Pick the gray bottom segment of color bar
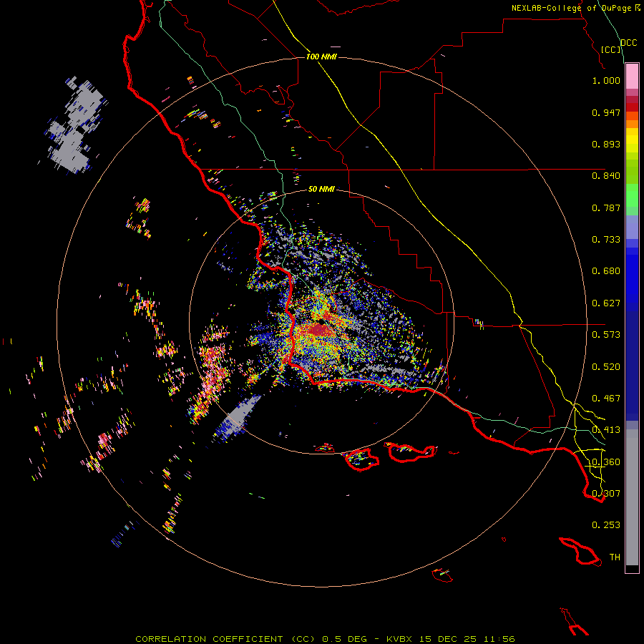This screenshot has width=644, height=644. 632,497
